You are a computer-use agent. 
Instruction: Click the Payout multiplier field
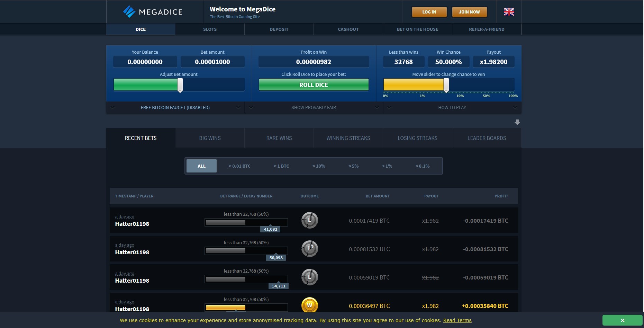[493, 62]
